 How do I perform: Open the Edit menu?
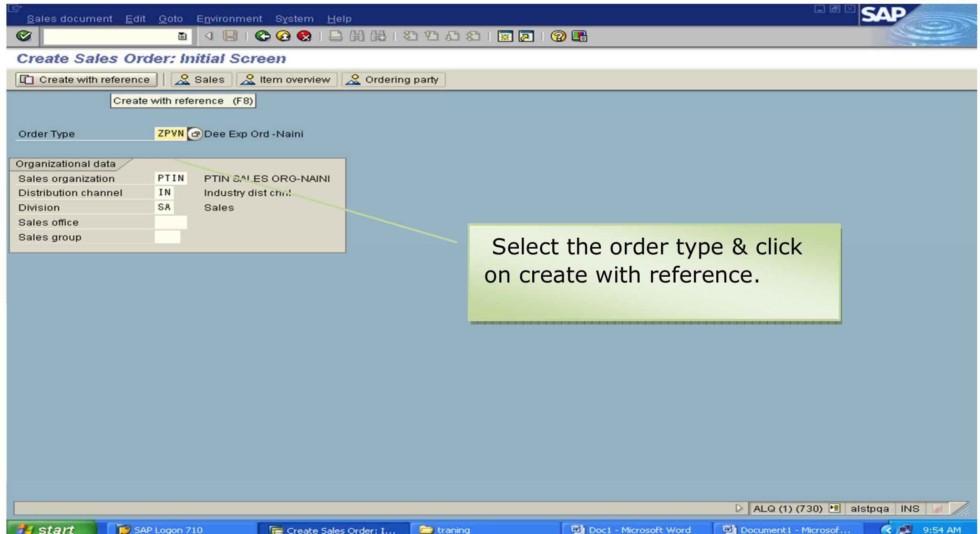click(135, 19)
